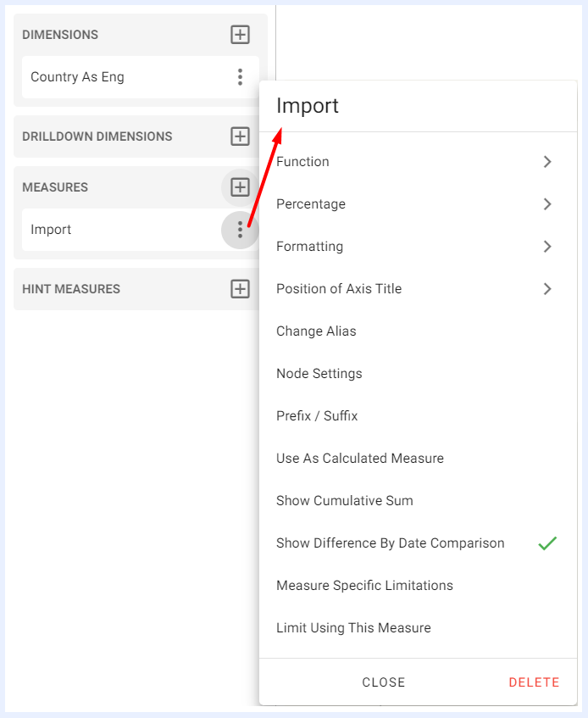Add a new measure with plus icon

tap(240, 187)
